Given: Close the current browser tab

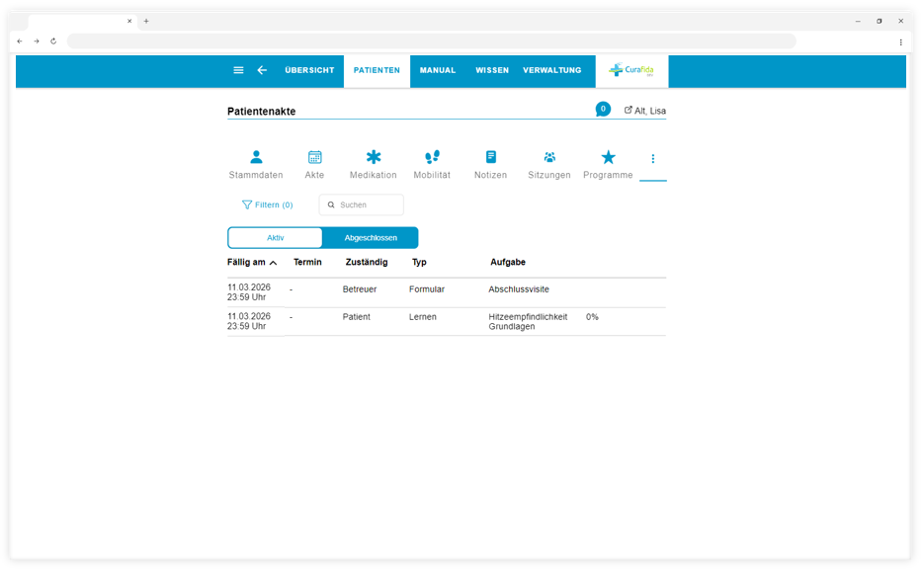Looking at the screenshot, I should pyautogui.click(x=129, y=21).
